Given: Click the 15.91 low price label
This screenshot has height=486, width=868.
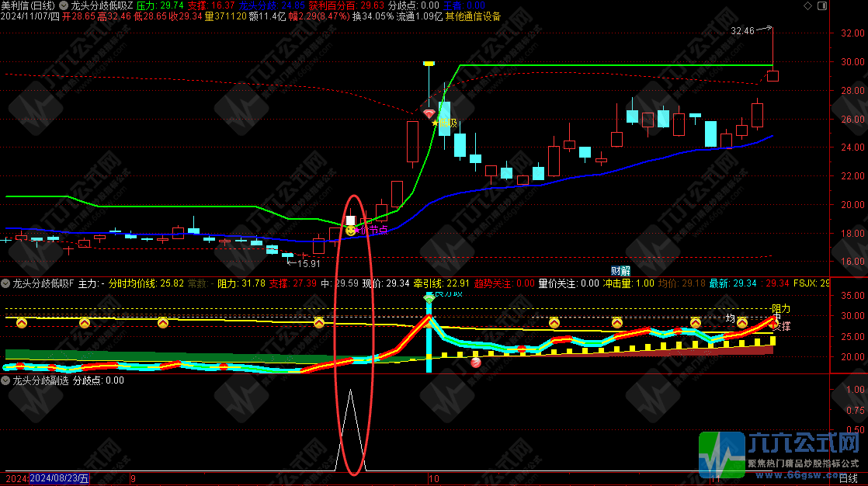Looking at the screenshot, I should (309, 262).
